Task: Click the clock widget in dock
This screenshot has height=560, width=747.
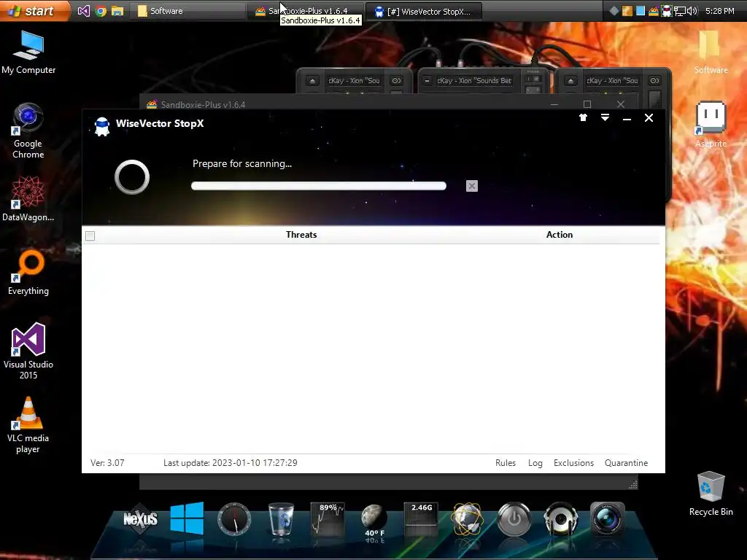Action: click(x=234, y=518)
